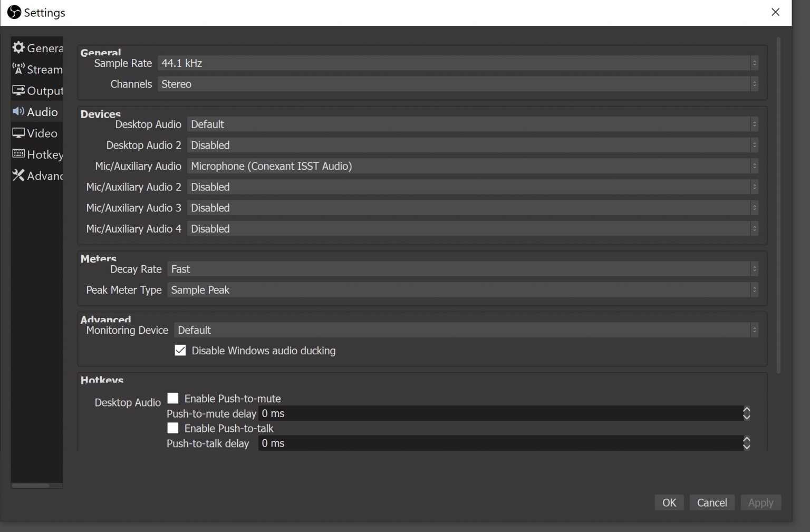Open the Hotkeys keyboard icon
Image resolution: width=810 pixels, height=532 pixels.
tap(18, 154)
